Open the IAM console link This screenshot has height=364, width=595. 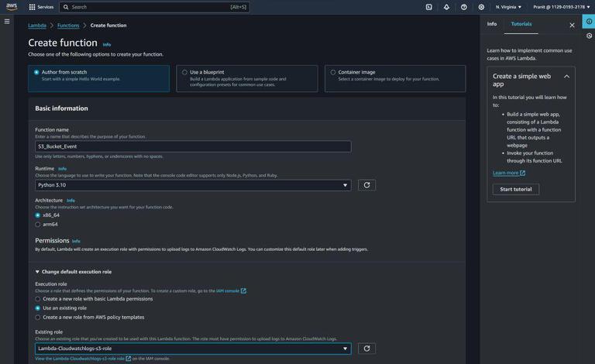pos(228,291)
